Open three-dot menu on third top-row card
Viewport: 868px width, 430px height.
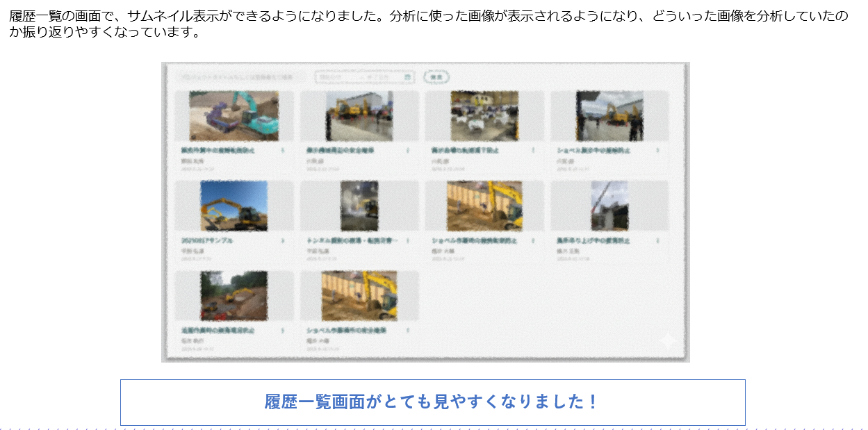533,150
